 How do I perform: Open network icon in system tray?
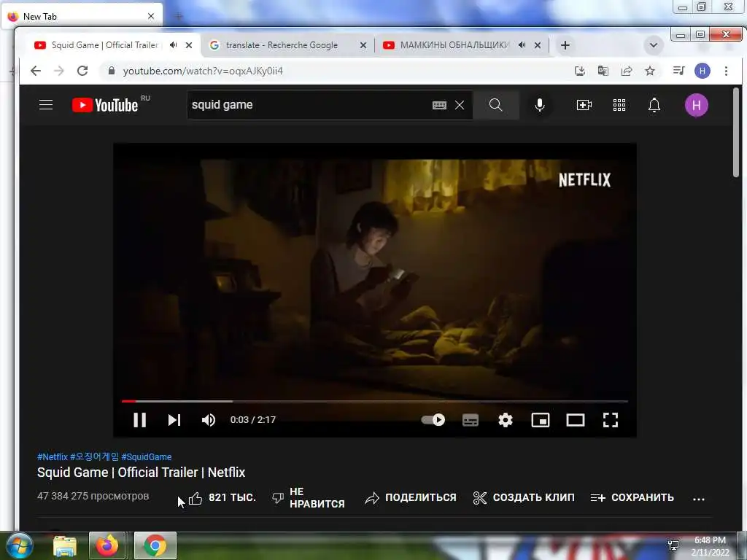coord(673,545)
